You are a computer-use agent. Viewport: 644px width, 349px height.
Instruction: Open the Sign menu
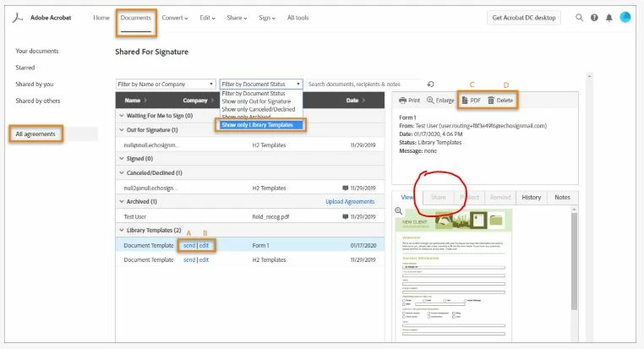pos(267,18)
